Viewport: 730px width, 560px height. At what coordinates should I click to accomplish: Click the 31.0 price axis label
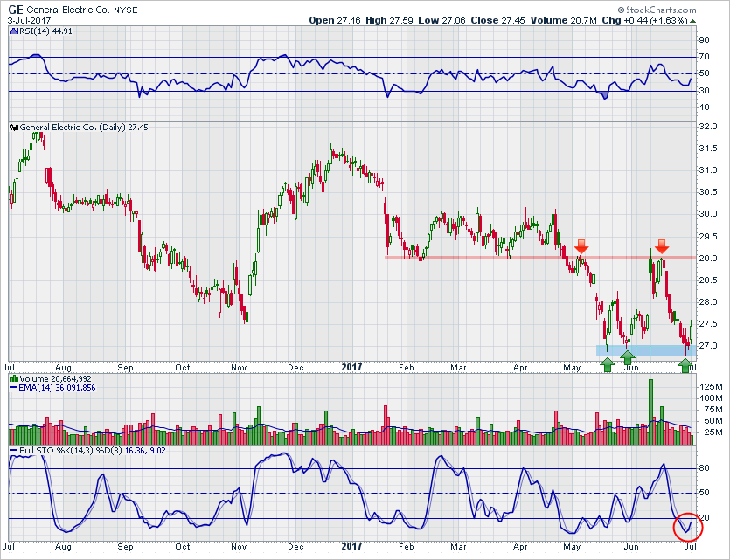click(707, 170)
